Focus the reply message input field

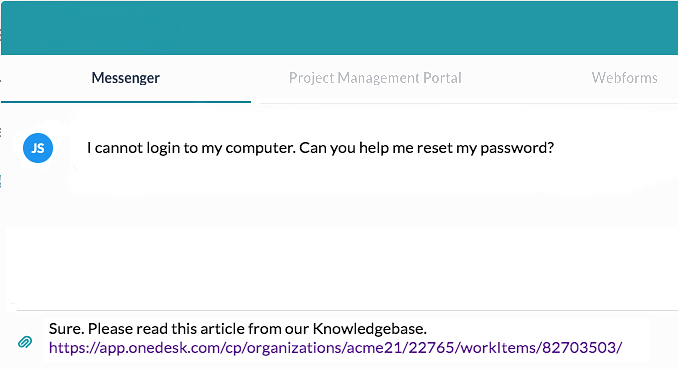(x=346, y=339)
